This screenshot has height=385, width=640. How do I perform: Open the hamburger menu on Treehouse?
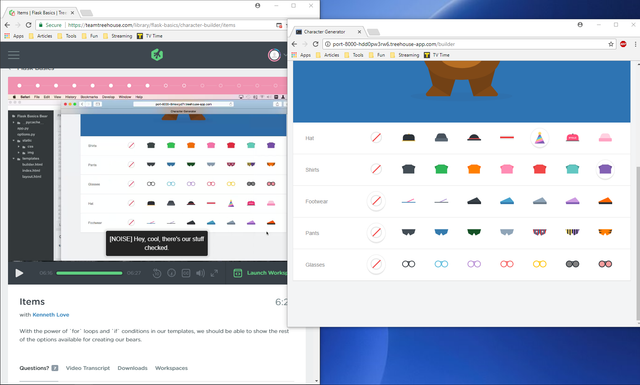(13, 55)
